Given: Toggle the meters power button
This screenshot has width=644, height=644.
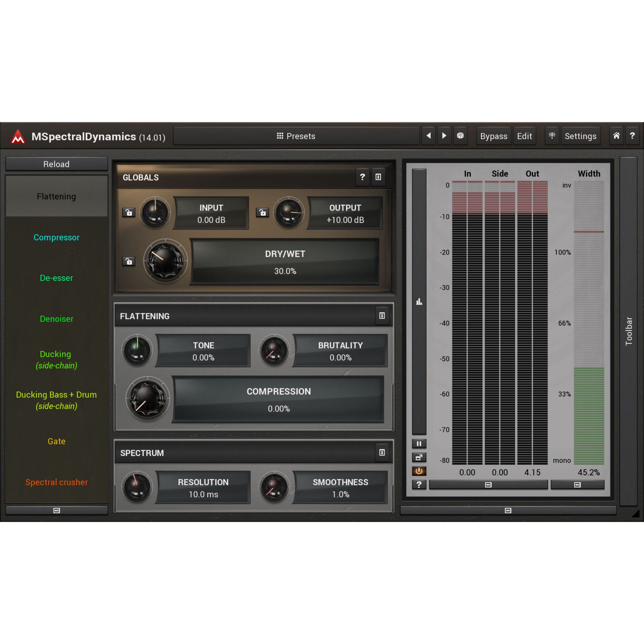Looking at the screenshot, I should coord(419,471).
